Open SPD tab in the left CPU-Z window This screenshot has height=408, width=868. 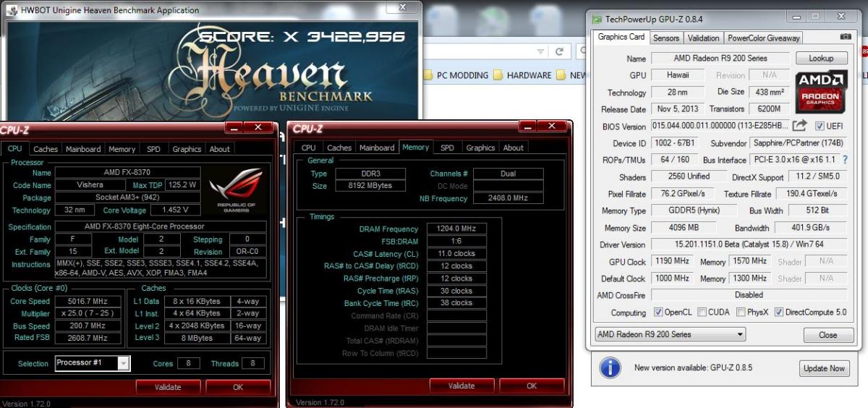click(153, 149)
